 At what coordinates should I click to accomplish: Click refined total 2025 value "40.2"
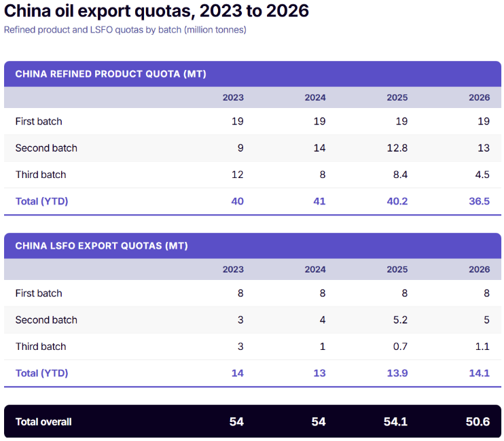tap(397, 201)
